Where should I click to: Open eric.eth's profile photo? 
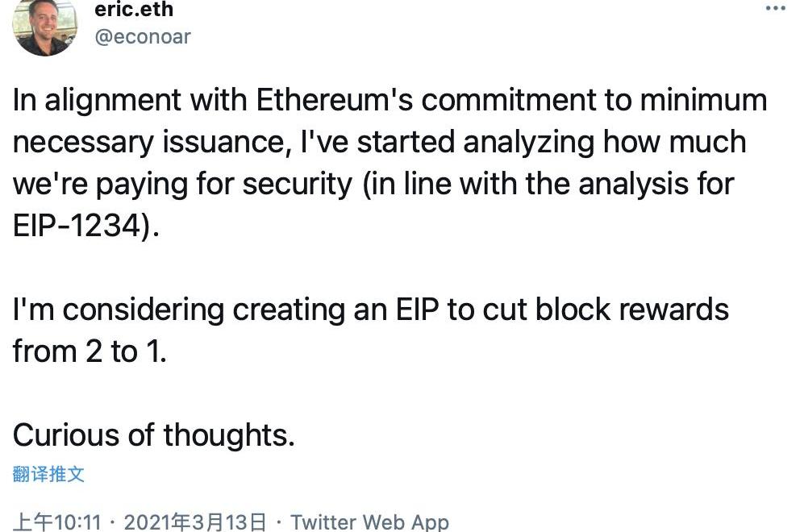[x=45, y=26]
